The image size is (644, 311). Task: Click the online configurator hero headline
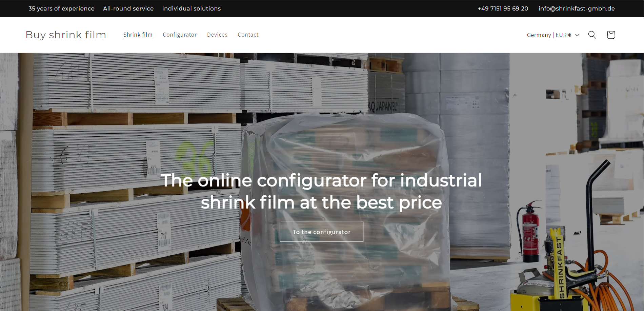click(321, 191)
